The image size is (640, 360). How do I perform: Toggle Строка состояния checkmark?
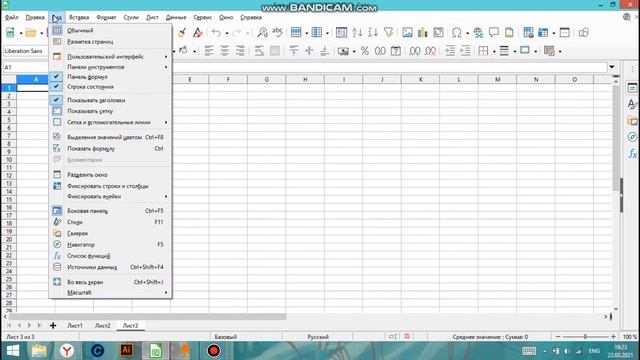coord(110,87)
